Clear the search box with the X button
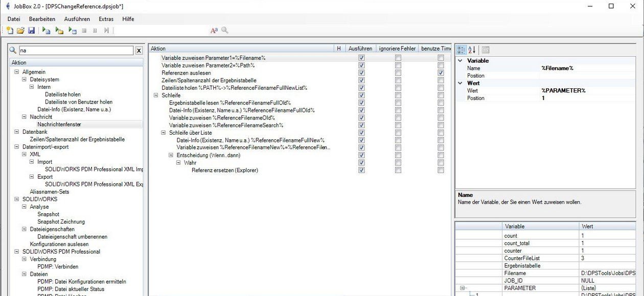 [x=139, y=51]
